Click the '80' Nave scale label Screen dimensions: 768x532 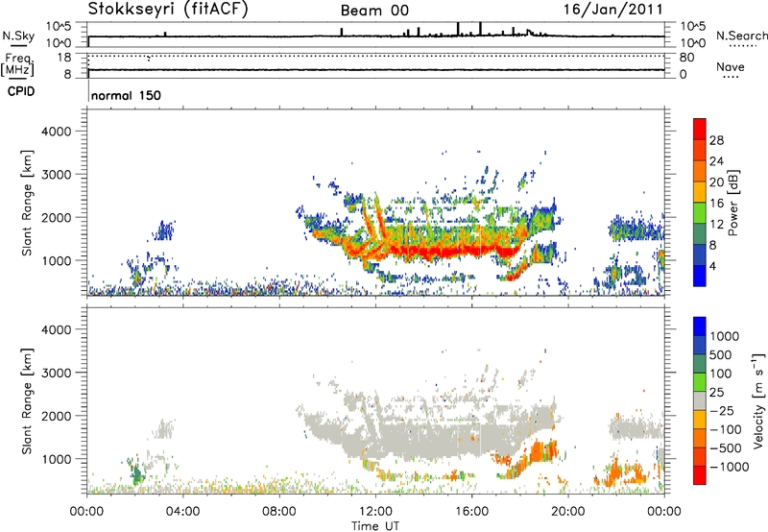click(x=686, y=58)
